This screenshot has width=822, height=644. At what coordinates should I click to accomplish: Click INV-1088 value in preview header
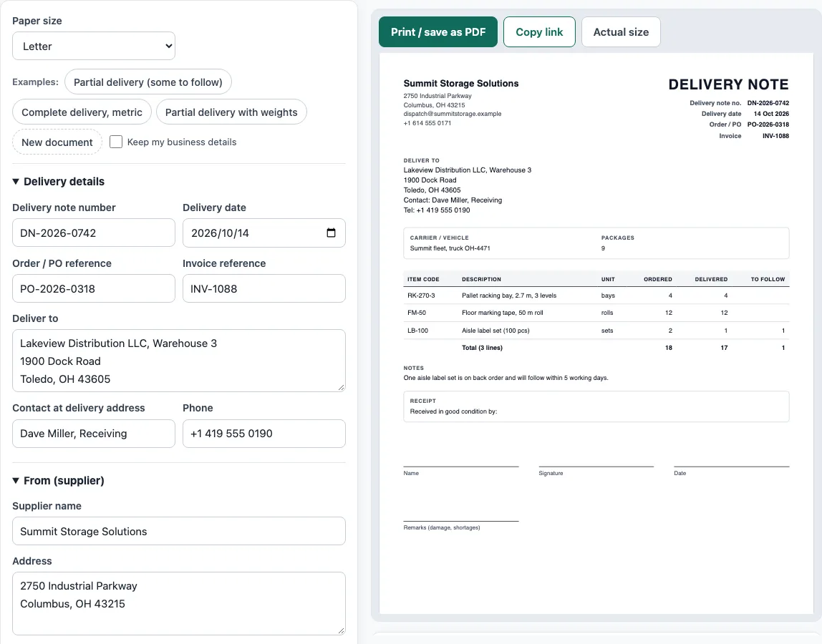click(775, 136)
